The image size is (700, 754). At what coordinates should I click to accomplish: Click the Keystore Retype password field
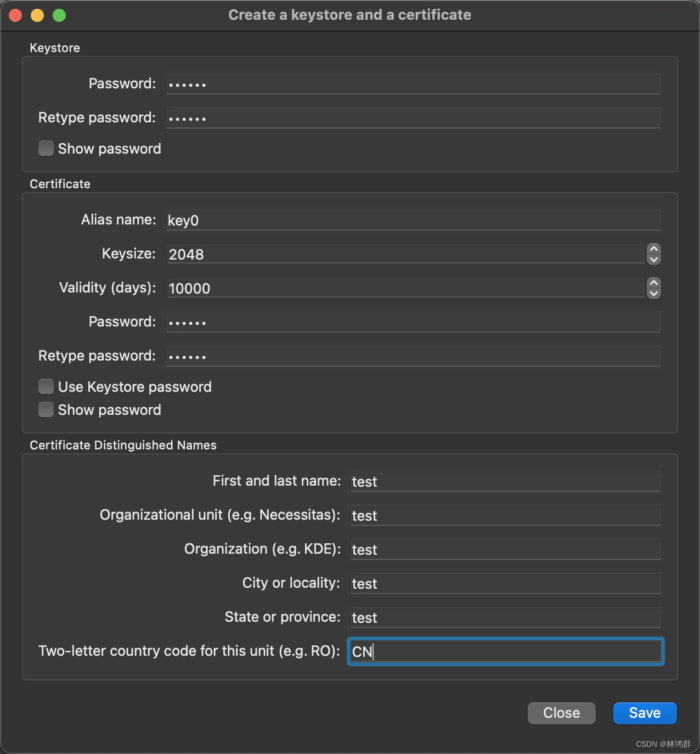pyautogui.click(x=413, y=118)
